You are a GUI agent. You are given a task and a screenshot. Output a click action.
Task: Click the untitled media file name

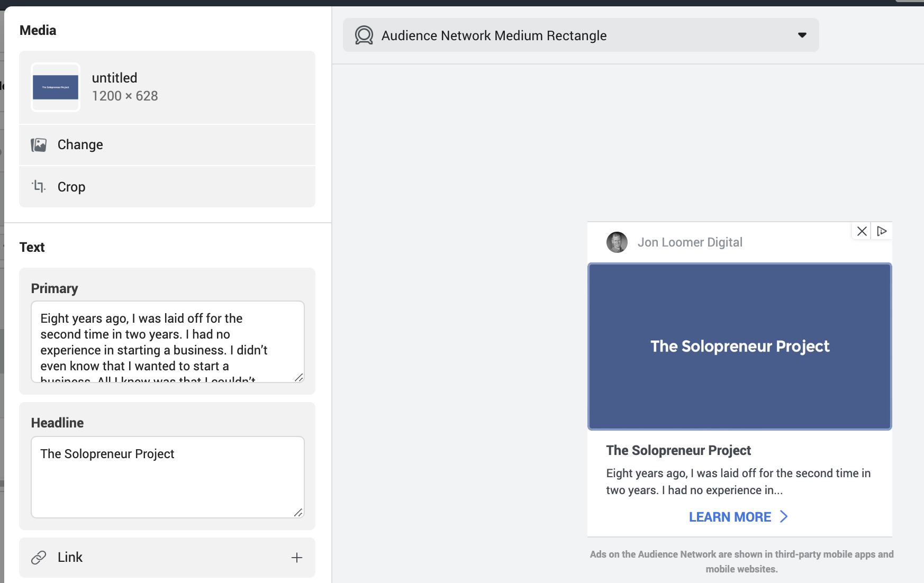coord(114,78)
